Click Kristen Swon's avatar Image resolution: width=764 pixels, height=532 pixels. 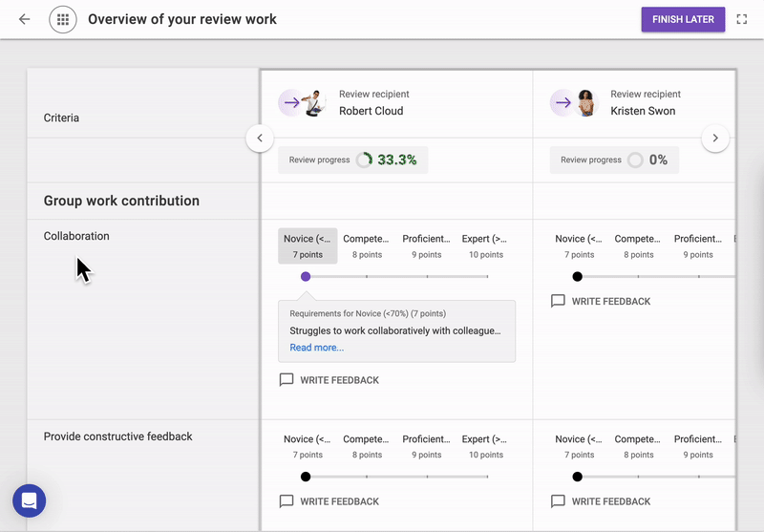585,103
